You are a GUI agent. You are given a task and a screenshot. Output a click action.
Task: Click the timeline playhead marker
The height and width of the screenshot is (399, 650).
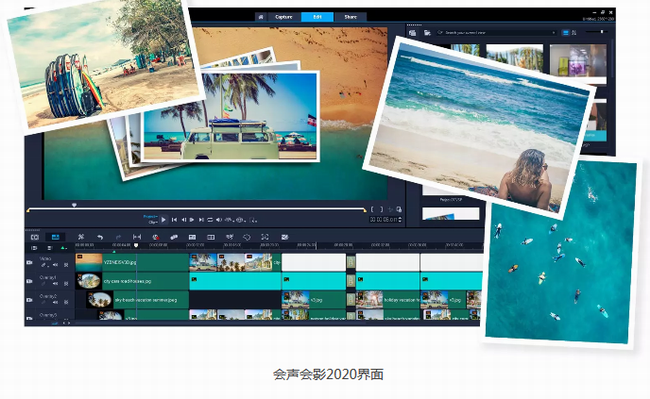coord(136,246)
